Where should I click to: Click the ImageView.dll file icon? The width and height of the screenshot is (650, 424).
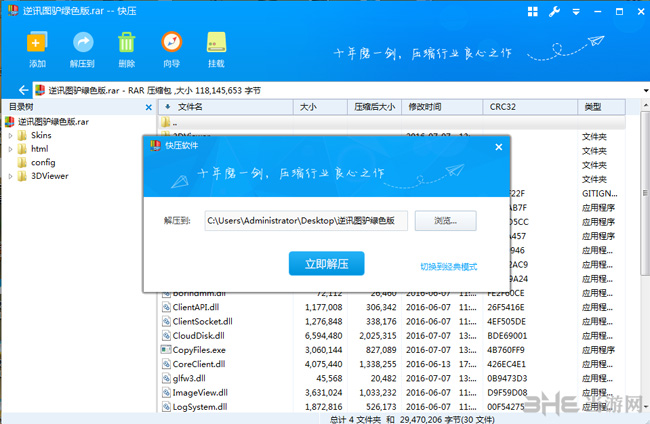pyautogui.click(x=166, y=392)
